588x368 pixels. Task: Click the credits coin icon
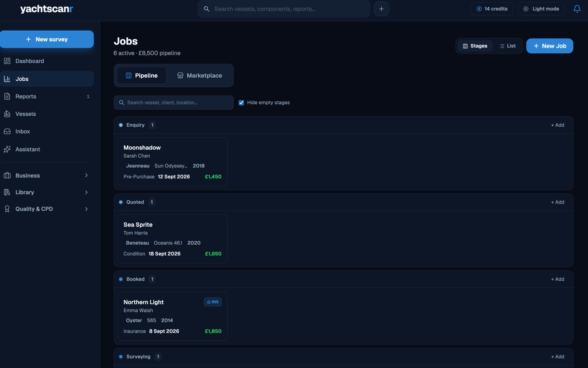[x=479, y=9]
